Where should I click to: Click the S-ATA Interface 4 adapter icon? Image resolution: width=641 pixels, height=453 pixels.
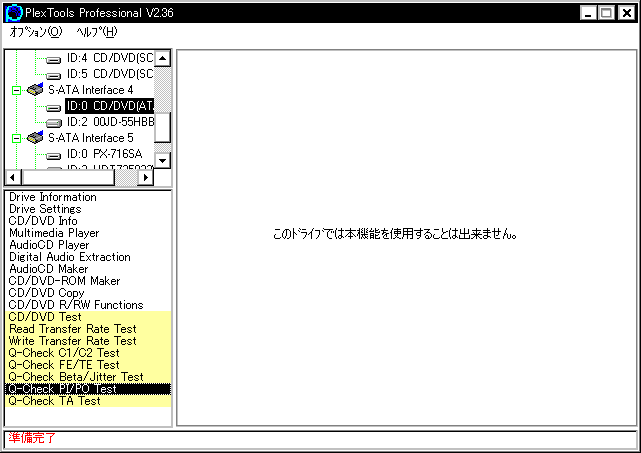(35, 90)
